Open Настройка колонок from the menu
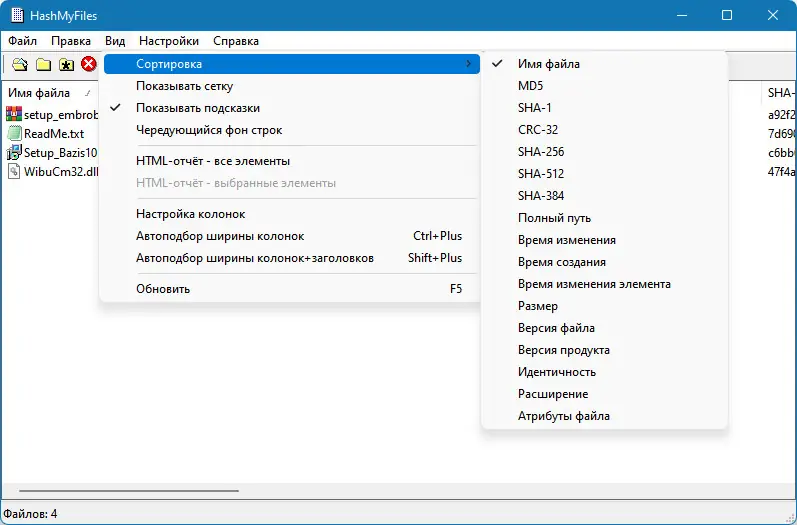Viewport: 797px width, 525px height. [x=291, y=214]
